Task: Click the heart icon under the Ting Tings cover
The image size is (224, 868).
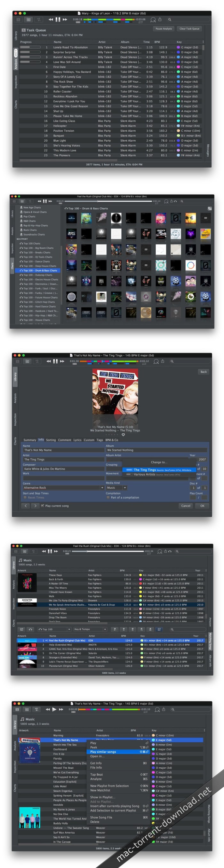Action: pos(123,435)
